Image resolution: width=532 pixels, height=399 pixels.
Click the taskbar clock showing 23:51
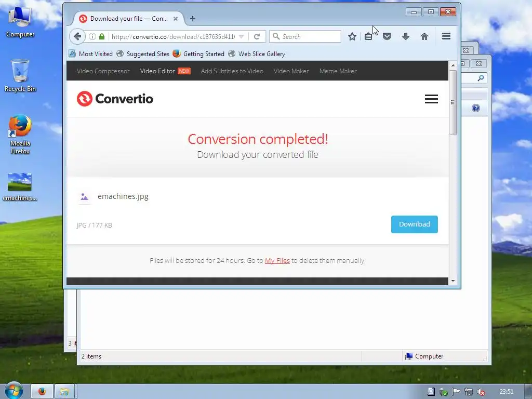coord(506,392)
